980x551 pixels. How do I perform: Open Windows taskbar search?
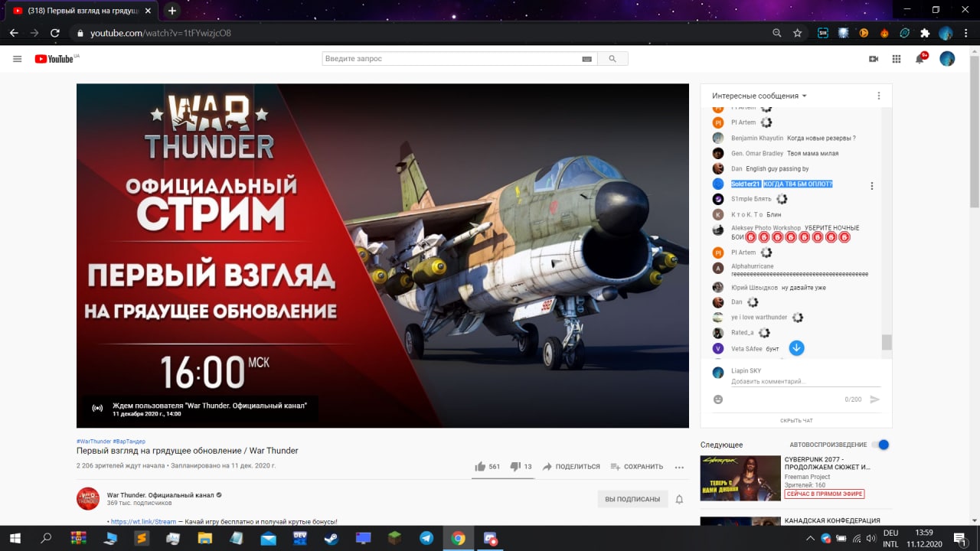46,538
